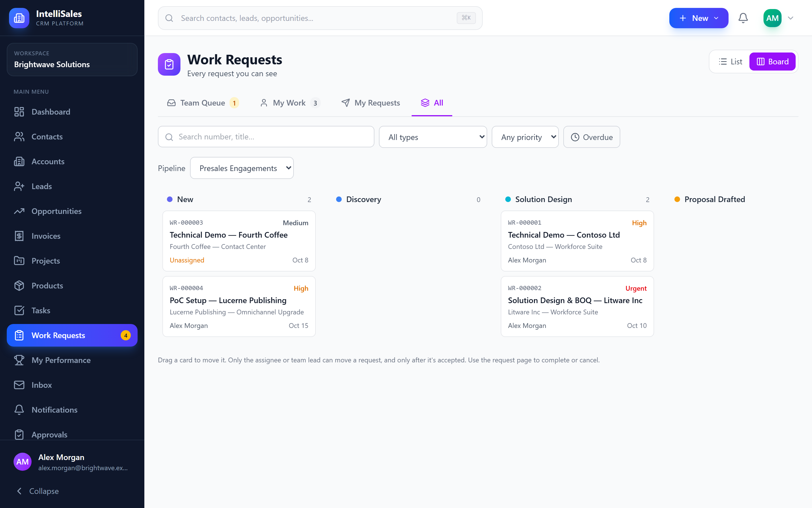
Task: Open card WR-000002 Solution Design & BOQ — Litware Inc
Action: [x=577, y=307]
